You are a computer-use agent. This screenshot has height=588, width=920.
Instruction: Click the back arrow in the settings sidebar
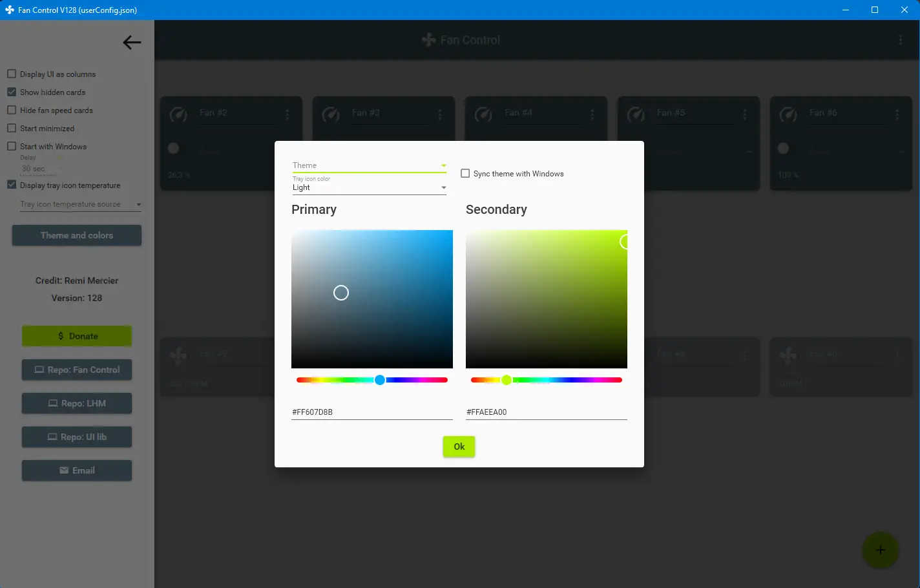[132, 43]
